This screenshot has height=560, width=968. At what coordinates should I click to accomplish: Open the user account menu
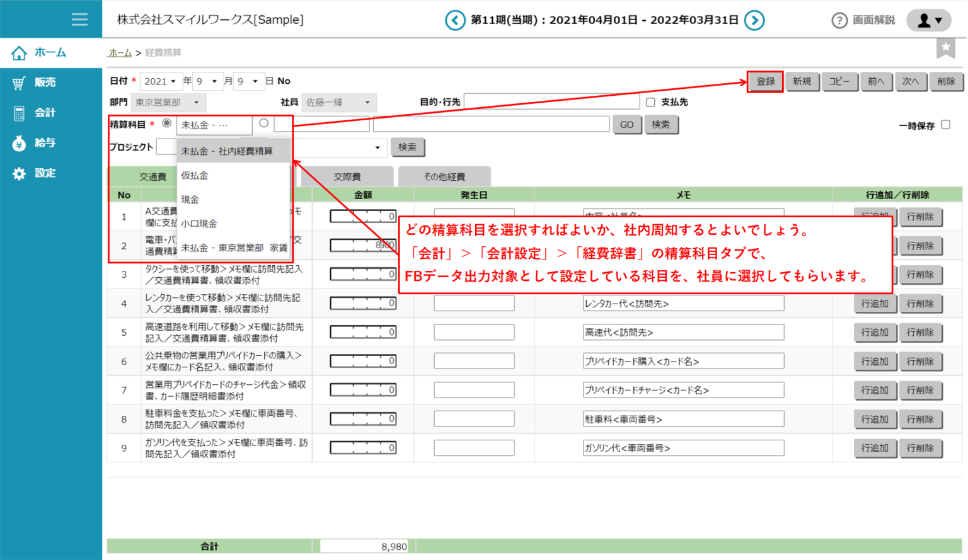pyautogui.click(x=928, y=20)
